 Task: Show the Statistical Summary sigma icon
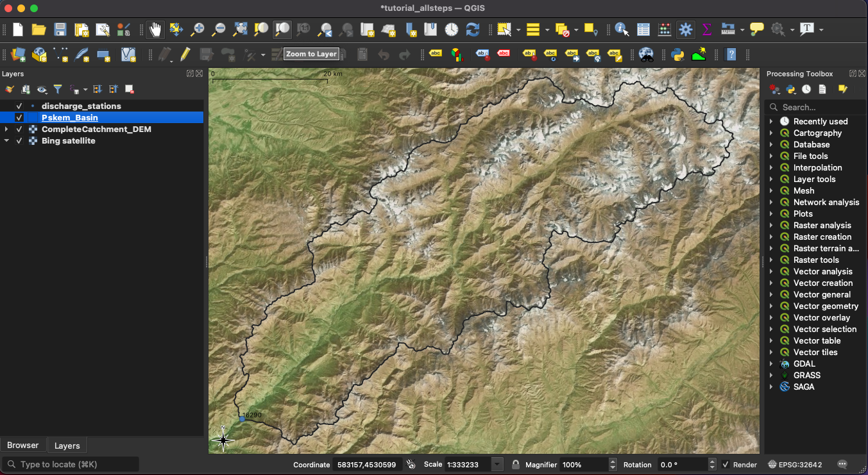pos(707,29)
